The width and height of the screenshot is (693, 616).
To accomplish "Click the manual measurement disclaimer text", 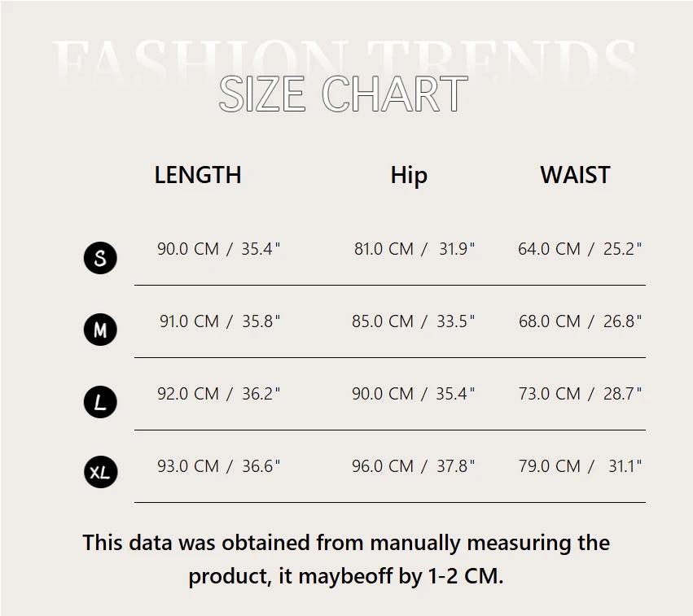I will (346, 559).
